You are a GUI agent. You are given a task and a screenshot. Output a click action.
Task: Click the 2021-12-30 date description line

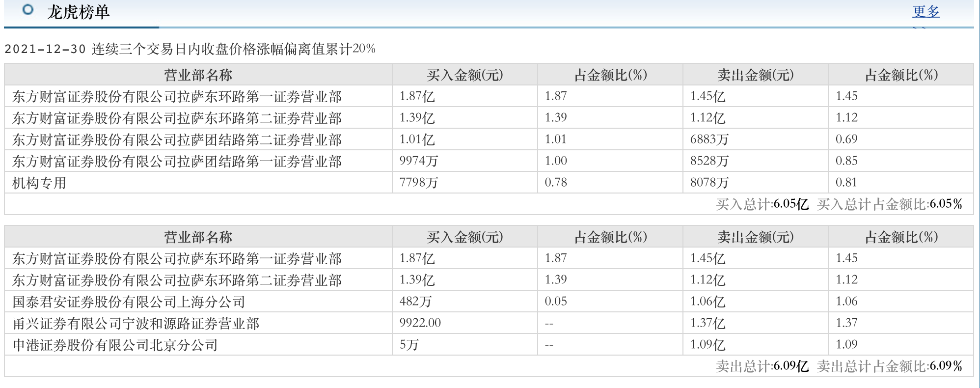[x=190, y=49]
